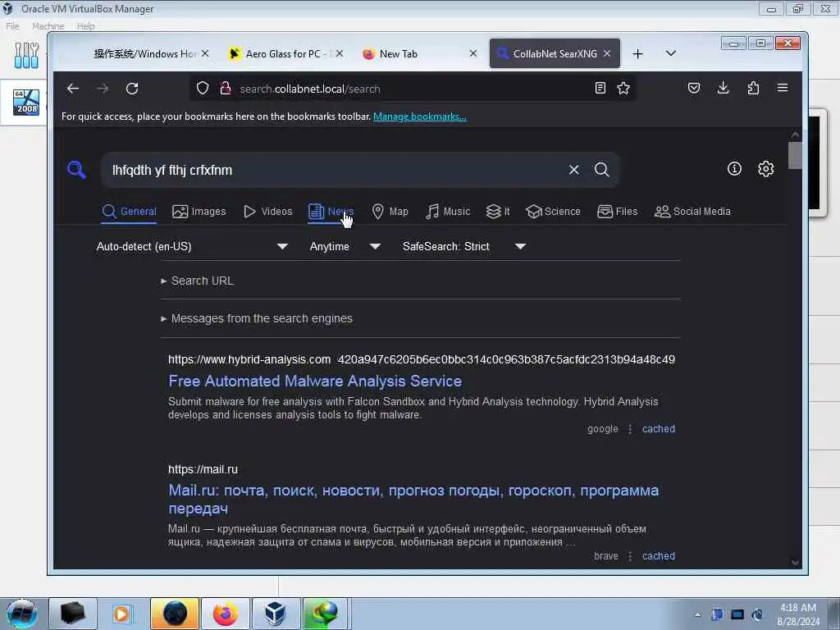840x630 pixels.
Task: Click the Manage bookmarks link
Action: pos(419,116)
